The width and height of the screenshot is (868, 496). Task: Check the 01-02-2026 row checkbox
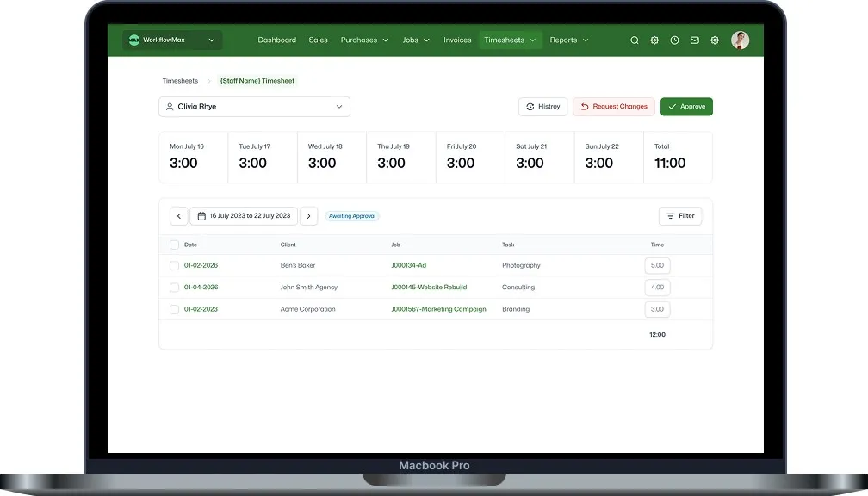tap(174, 266)
